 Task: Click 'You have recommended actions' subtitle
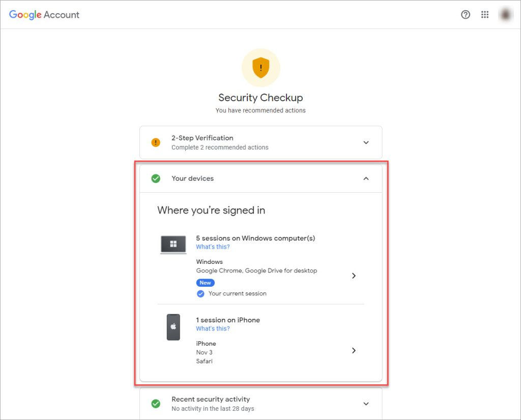260,110
